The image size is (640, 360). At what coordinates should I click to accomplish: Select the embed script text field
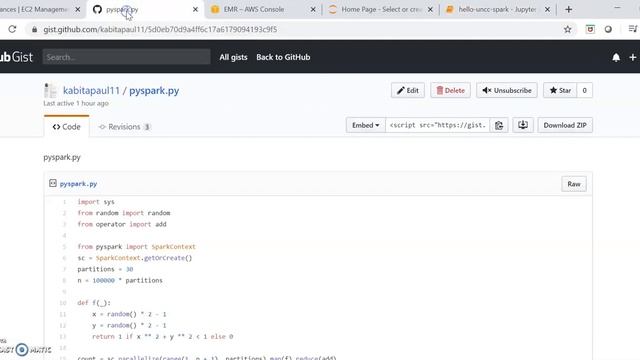point(438,125)
